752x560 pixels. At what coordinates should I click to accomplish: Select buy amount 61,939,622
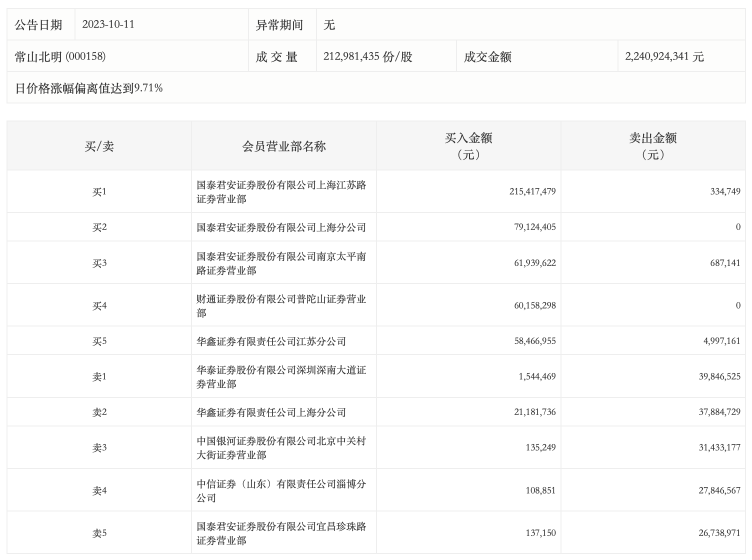(x=535, y=263)
